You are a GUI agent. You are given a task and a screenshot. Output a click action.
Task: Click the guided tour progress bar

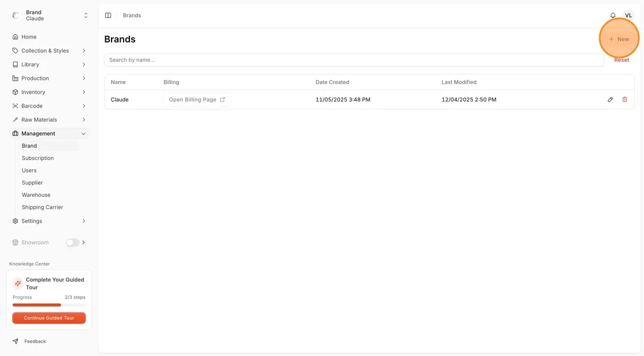click(49, 305)
